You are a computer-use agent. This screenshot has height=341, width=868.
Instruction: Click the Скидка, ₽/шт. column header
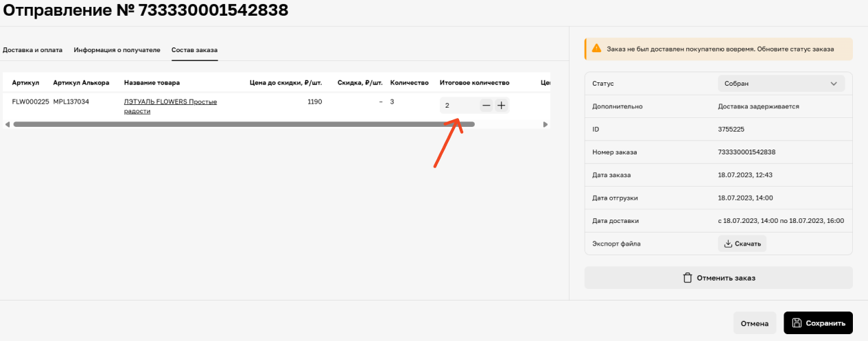[x=360, y=83]
